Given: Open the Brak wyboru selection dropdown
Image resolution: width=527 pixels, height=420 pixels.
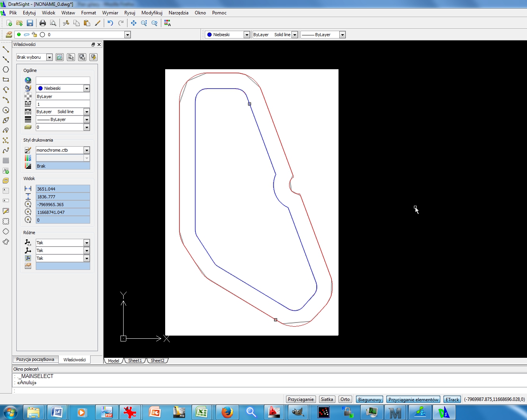Looking at the screenshot, I should pyautogui.click(x=49, y=57).
